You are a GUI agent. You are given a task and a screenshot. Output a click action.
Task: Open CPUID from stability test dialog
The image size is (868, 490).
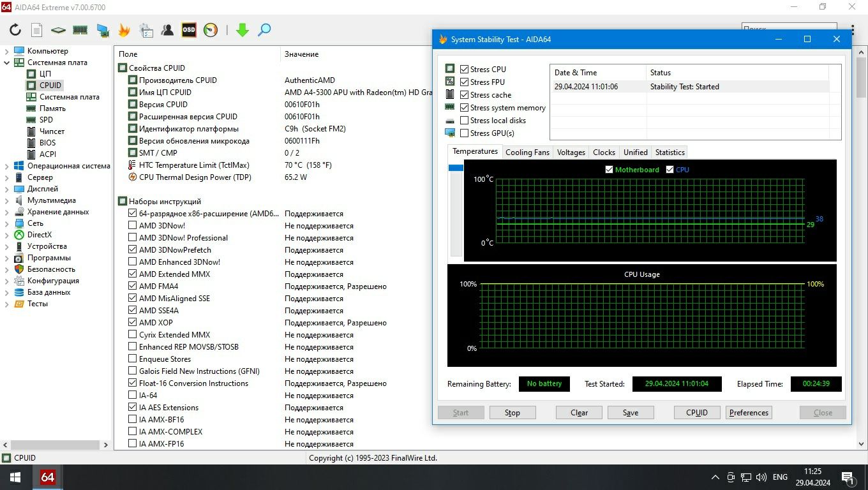click(697, 413)
